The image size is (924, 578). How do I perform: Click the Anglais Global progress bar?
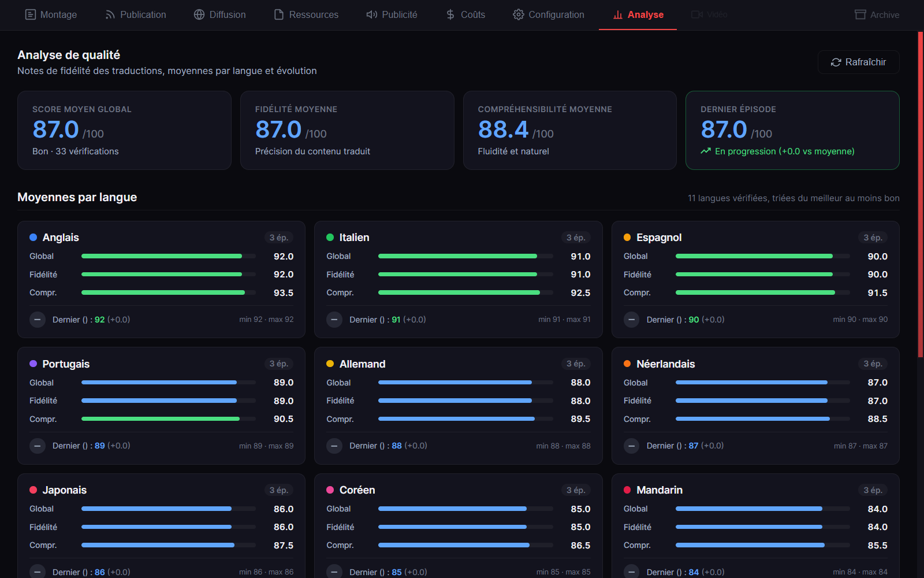[x=169, y=256]
